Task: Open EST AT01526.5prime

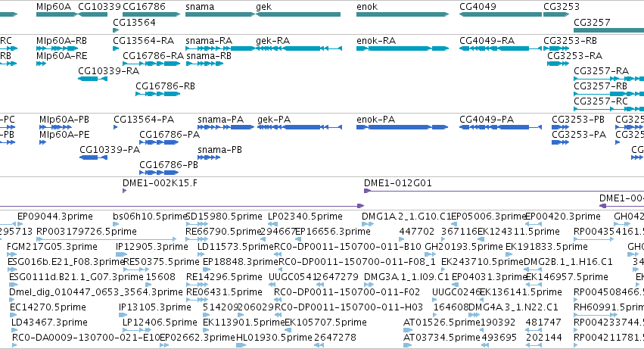Action: click(442, 323)
